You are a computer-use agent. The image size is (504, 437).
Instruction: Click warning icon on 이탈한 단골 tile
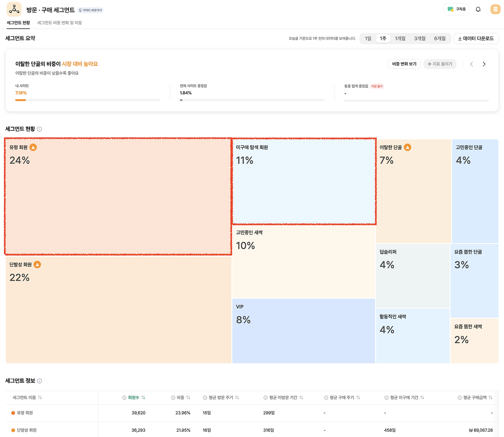click(x=408, y=147)
